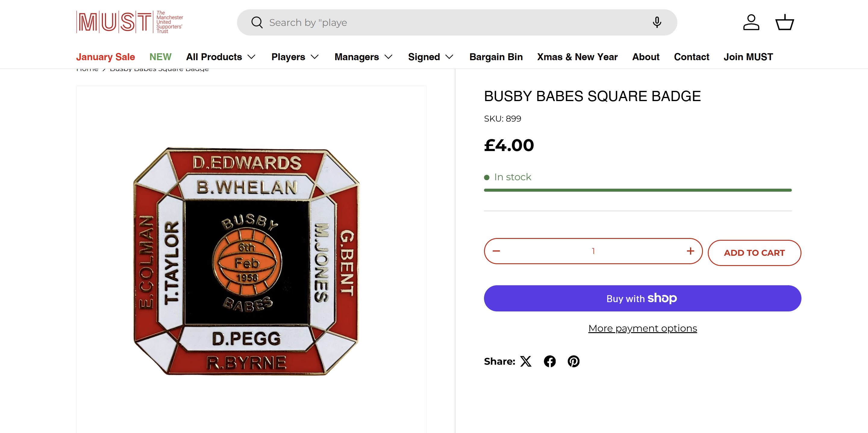Screen dimensions: 868x433
Task: Open the Bargain Bin menu item
Action: point(496,57)
